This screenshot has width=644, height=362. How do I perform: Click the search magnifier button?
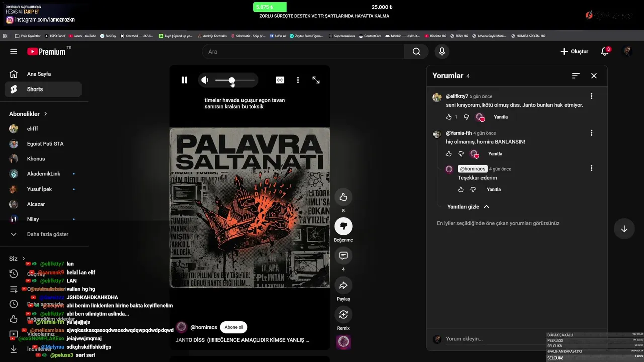coord(416,52)
